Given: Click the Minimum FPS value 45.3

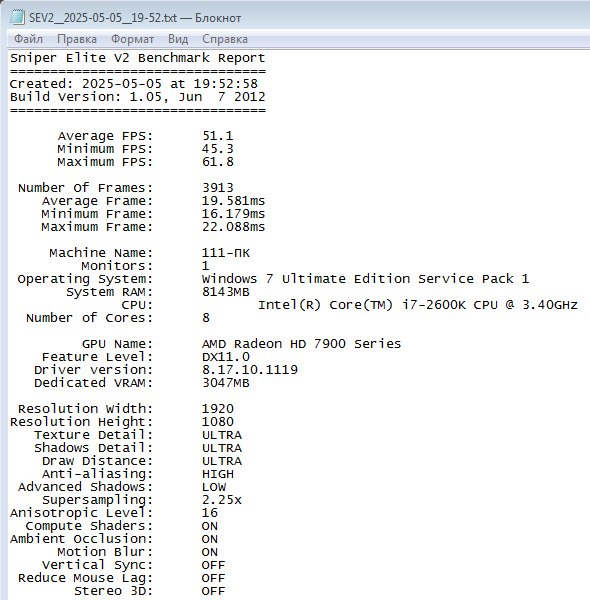Looking at the screenshot, I should coord(218,149).
